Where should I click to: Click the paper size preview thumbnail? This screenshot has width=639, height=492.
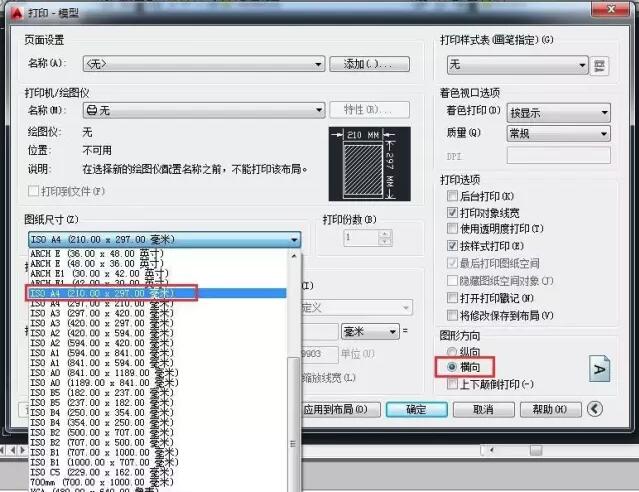point(370,164)
